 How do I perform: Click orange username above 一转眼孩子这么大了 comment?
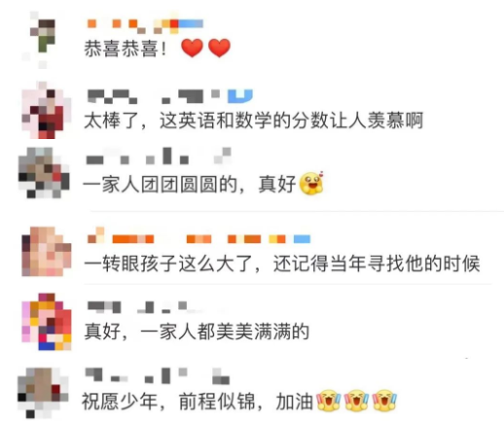tap(198, 236)
